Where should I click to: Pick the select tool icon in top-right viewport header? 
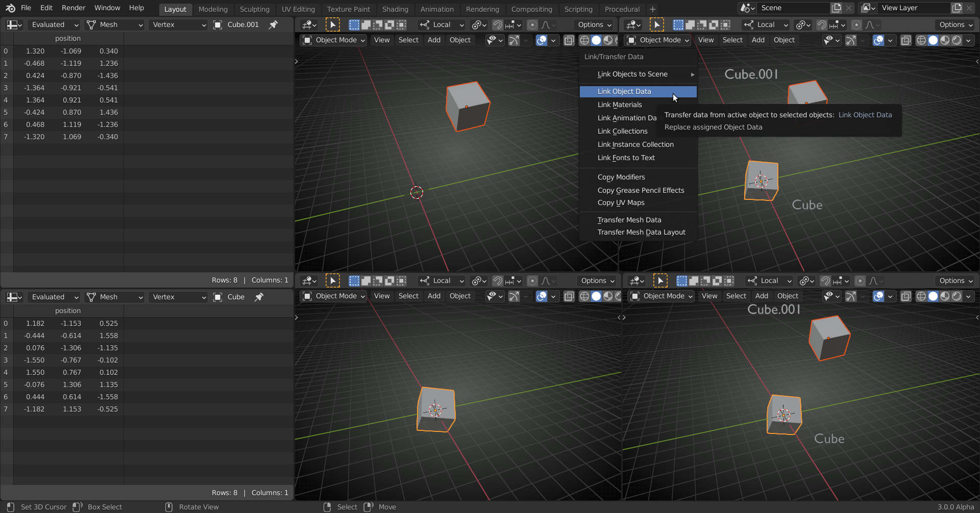657,24
